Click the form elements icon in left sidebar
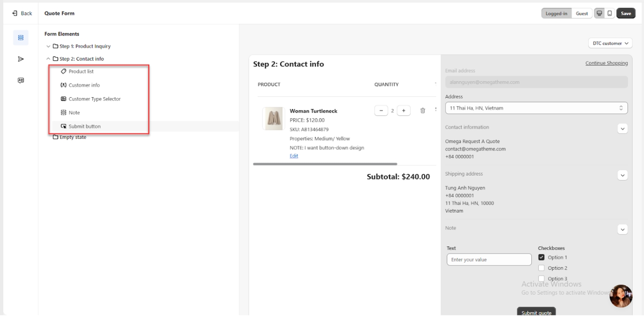The width and height of the screenshot is (644, 322). [x=21, y=38]
